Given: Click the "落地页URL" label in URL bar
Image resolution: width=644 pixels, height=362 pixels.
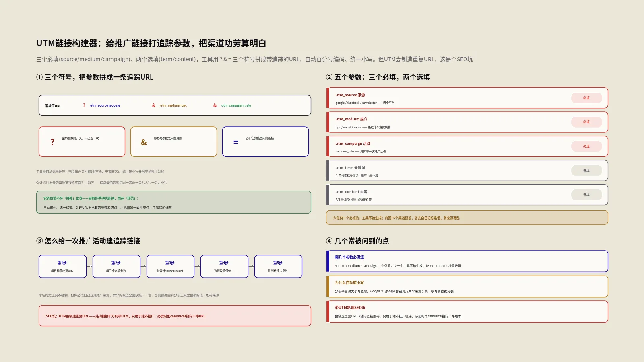Looking at the screenshot, I should [x=53, y=106].
